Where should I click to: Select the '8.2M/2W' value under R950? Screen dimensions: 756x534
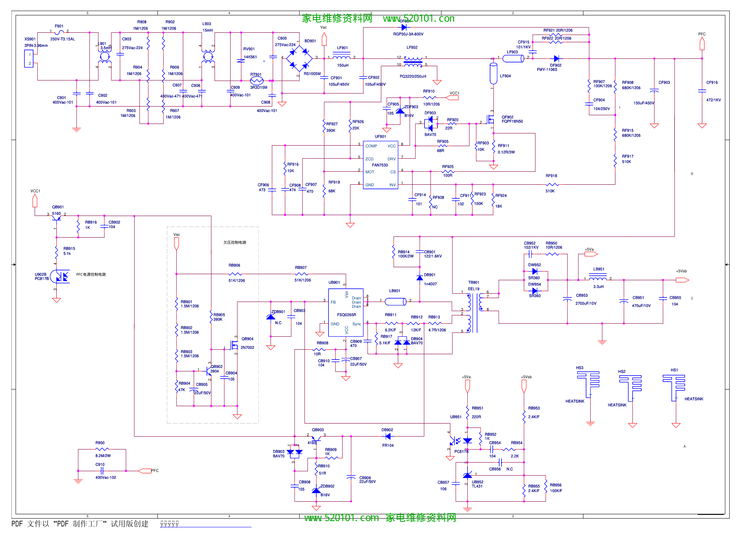coord(103,456)
